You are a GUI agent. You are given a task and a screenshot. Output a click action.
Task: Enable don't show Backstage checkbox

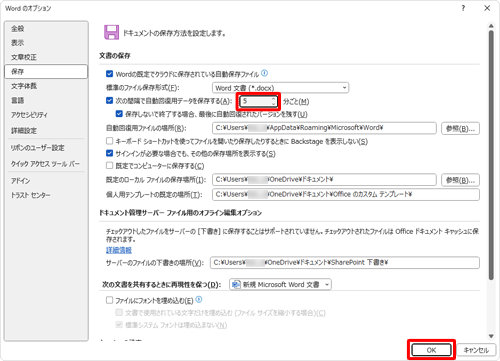[x=109, y=141]
